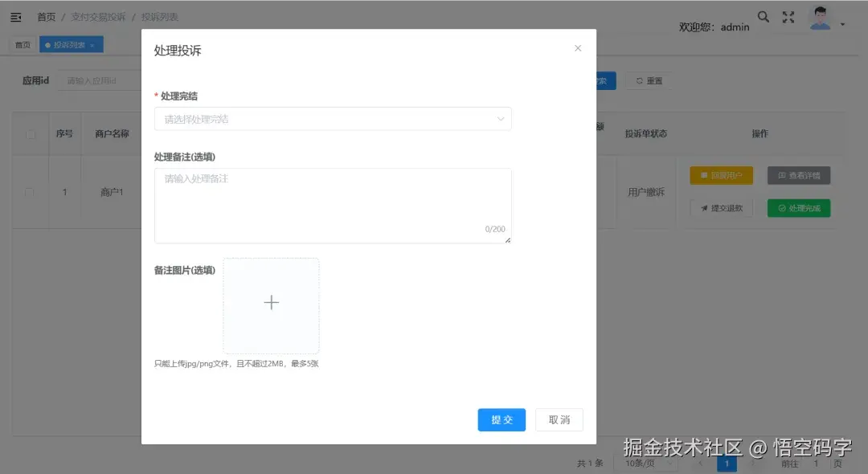Image resolution: width=868 pixels, height=474 pixels.
Task: Select page 1 in pagination
Action: coord(727,463)
